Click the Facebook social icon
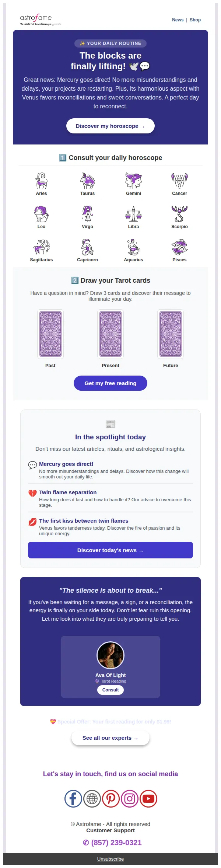This screenshot has width=221, height=868. click(73, 799)
